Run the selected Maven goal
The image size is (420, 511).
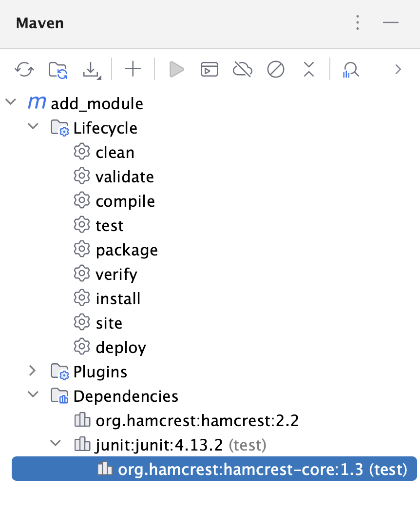coord(176,69)
